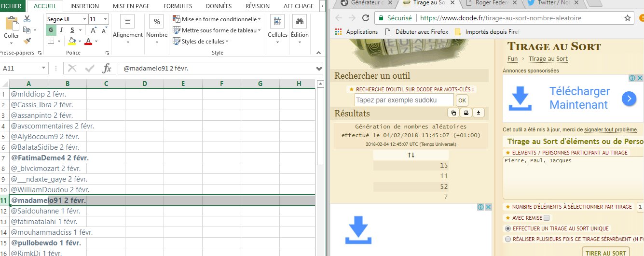Apply the red font color A

(x=88, y=41)
